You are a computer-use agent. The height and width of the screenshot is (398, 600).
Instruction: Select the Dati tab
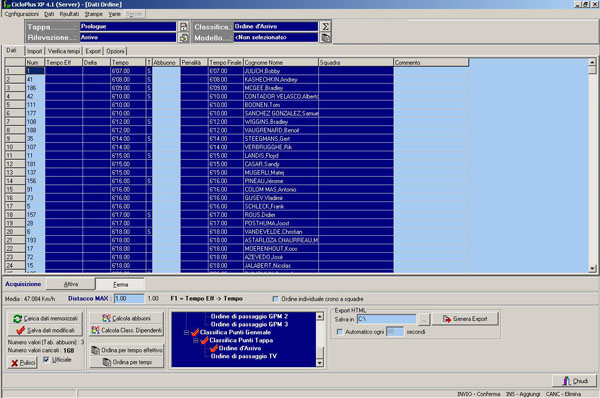[11, 50]
